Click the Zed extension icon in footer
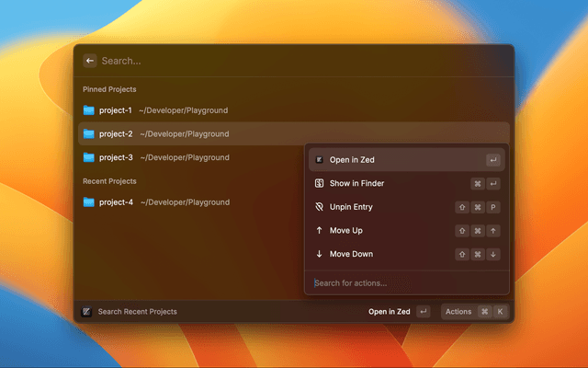Screen dimensions: 588x368 [86, 312]
